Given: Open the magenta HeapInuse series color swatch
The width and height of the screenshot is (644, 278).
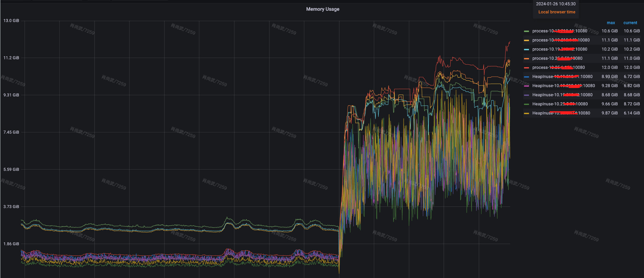Looking at the screenshot, I should 526,86.
